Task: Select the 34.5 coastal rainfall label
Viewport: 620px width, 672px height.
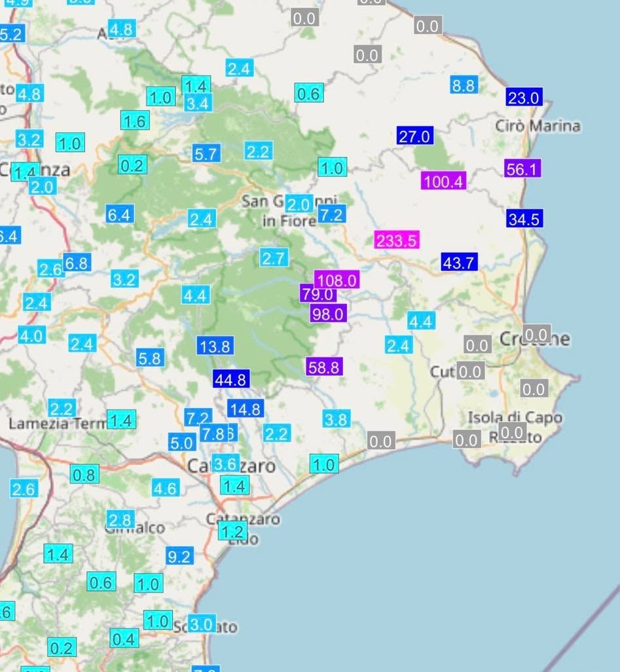Action: pyautogui.click(x=524, y=219)
